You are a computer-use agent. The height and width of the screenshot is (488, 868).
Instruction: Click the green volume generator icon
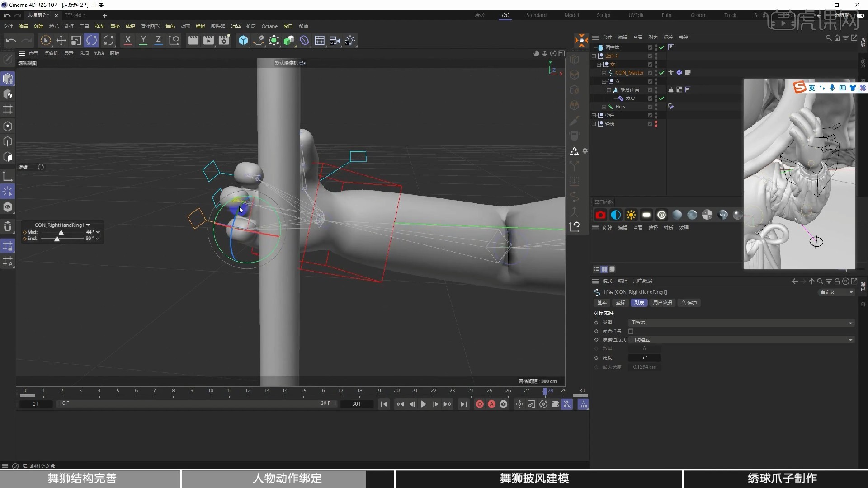tap(289, 41)
